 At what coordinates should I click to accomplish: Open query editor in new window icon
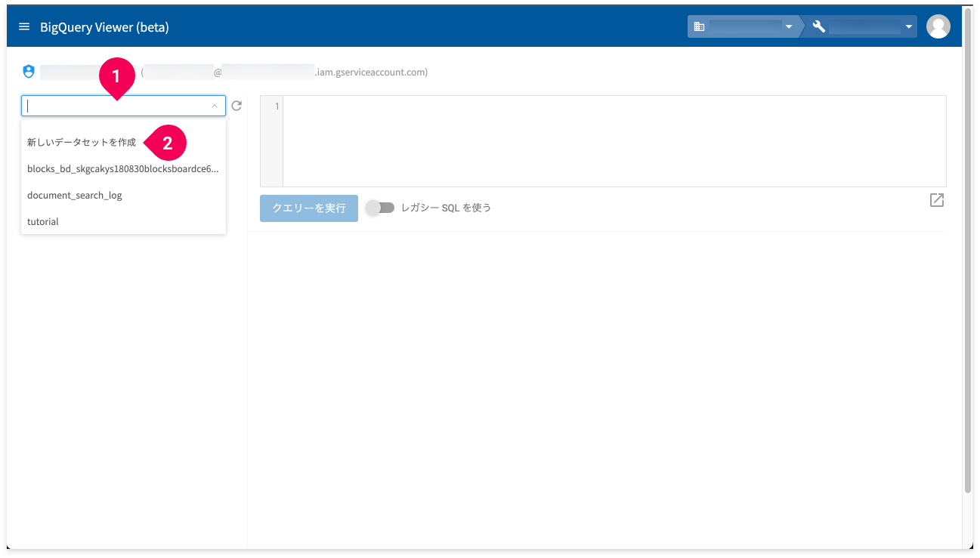(937, 200)
